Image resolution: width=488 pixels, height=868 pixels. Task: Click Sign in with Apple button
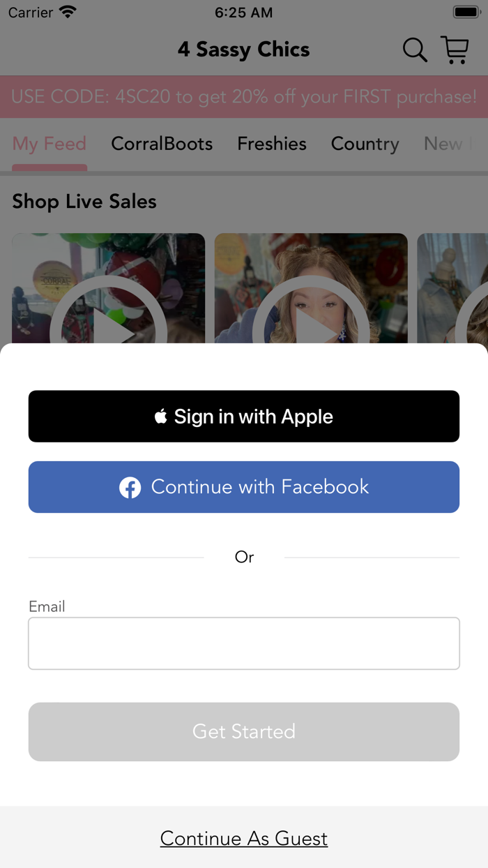(244, 417)
